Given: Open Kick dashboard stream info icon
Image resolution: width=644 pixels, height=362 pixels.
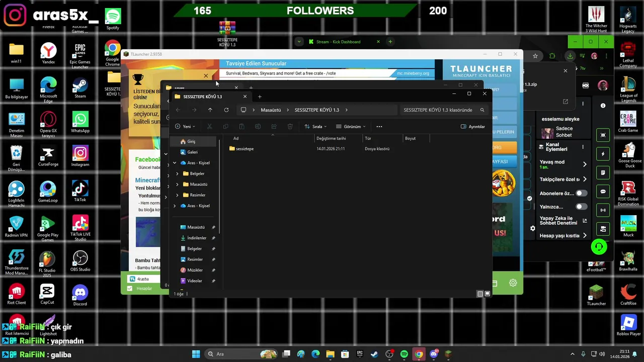Looking at the screenshot, I should 603,106.
